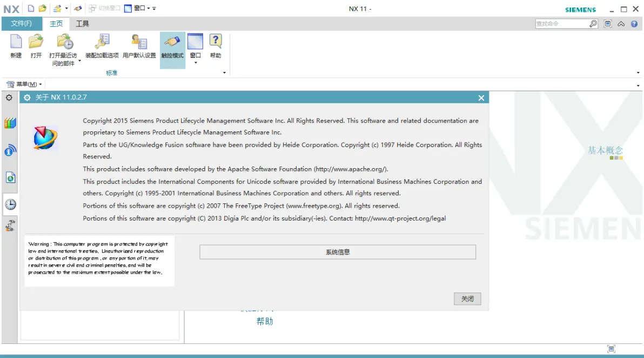This screenshot has width=644, height=358.
Task: Click the Warning copyright notice text
Action: [98, 258]
